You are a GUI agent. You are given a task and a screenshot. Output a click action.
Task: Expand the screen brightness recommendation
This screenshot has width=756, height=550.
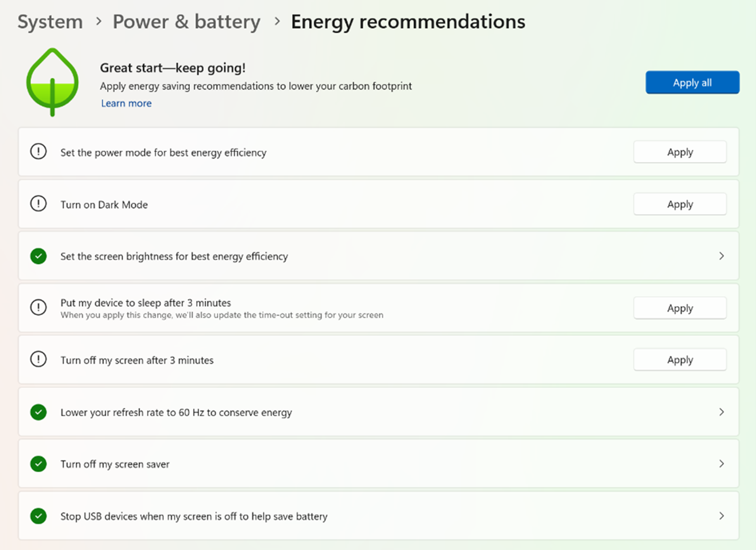721,256
